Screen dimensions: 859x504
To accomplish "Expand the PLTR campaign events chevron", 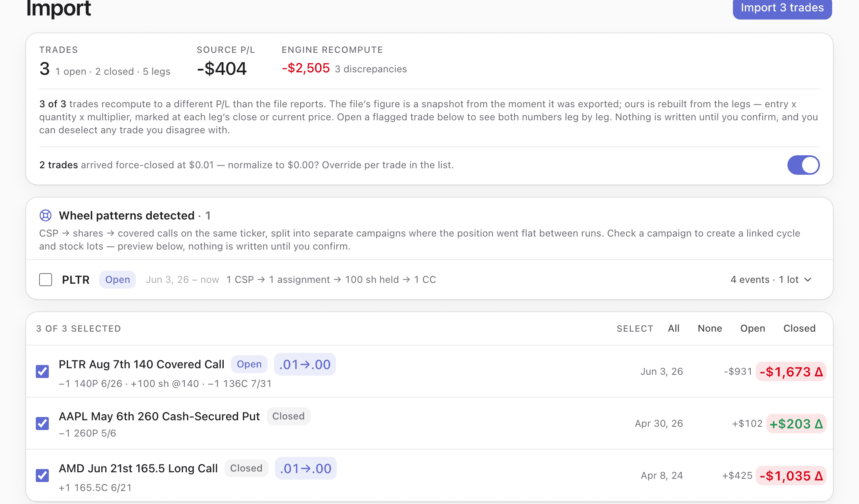I will (x=808, y=280).
